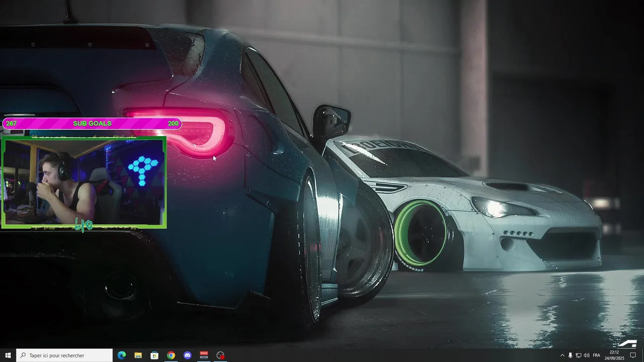Open Microsoft Store from taskbar
The width and height of the screenshot is (644, 362).
pyautogui.click(x=154, y=355)
